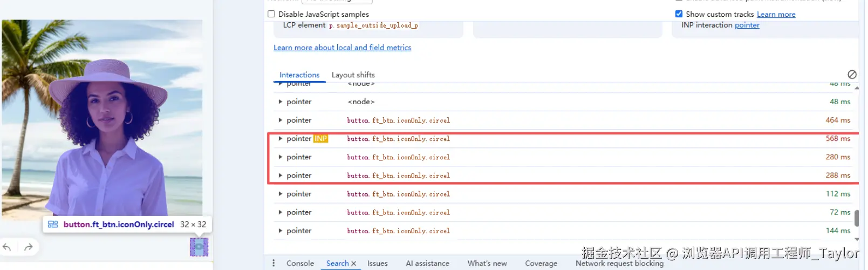Expand the 464 ms pointer interaction

coord(280,120)
